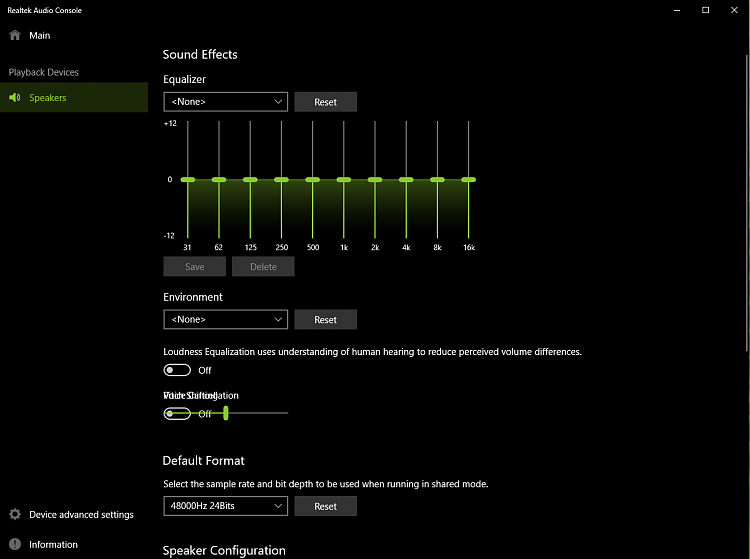Image resolution: width=750 pixels, height=559 pixels.
Task: Minimize the Realtek Audio Console window
Action: pyautogui.click(x=677, y=10)
